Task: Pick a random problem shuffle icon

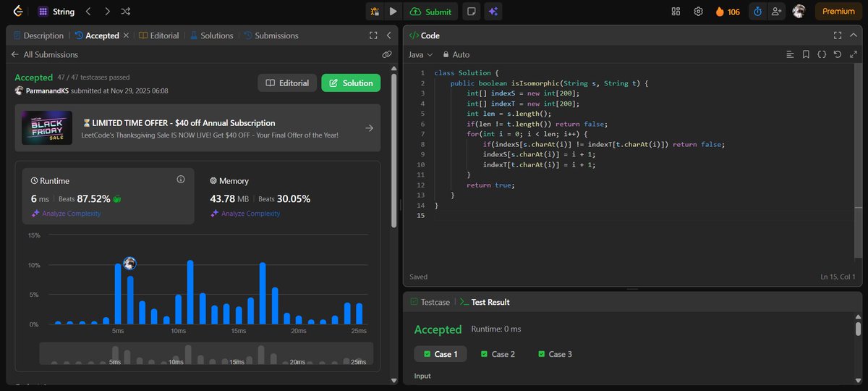Action: pos(126,12)
